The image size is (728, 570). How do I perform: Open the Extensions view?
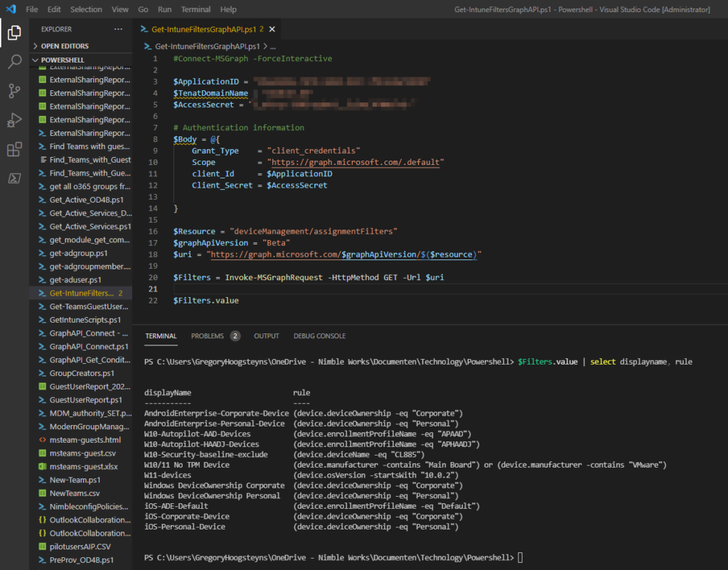pos(14,149)
